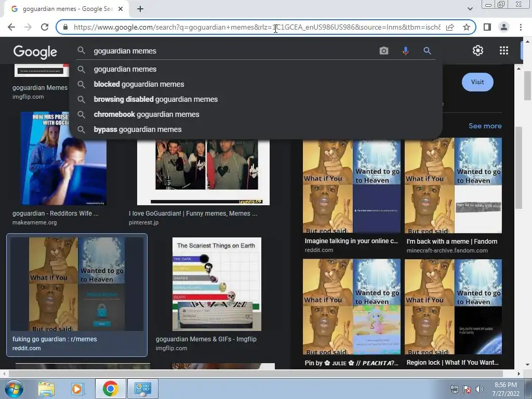The width and height of the screenshot is (532, 399).
Task: Share this page via the share icon
Action: [450, 27]
